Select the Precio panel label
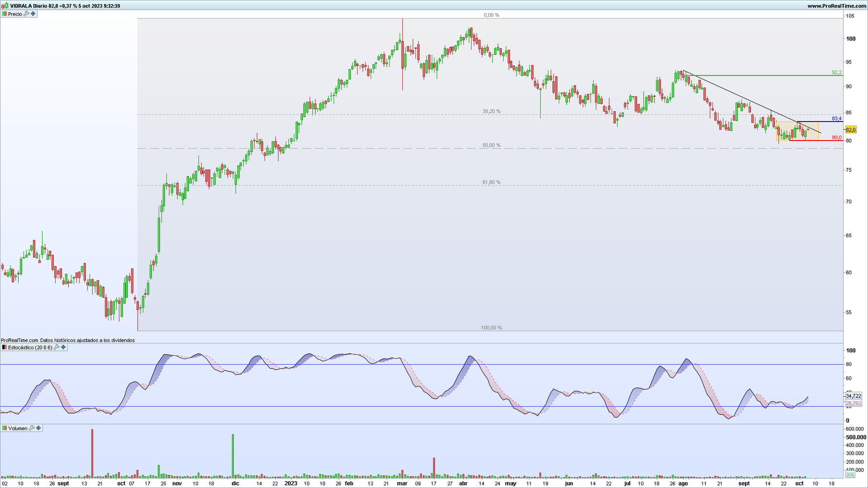 point(15,14)
